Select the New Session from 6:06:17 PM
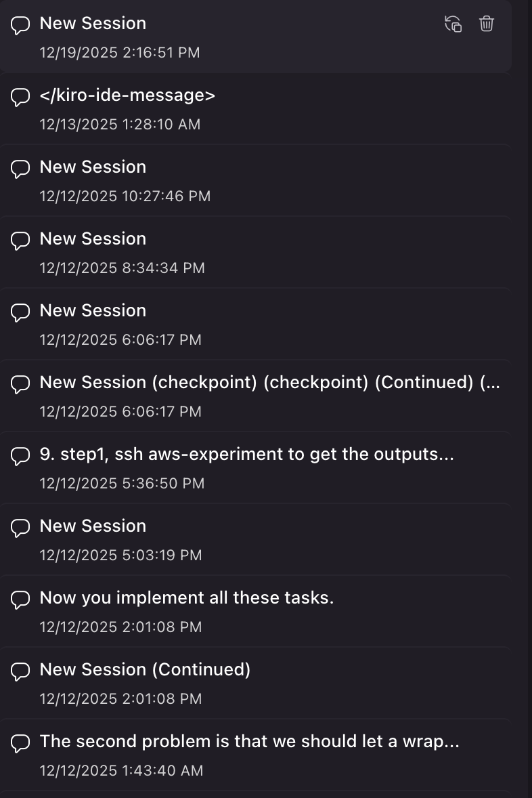The image size is (532, 798). pyautogui.click(x=93, y=310)
